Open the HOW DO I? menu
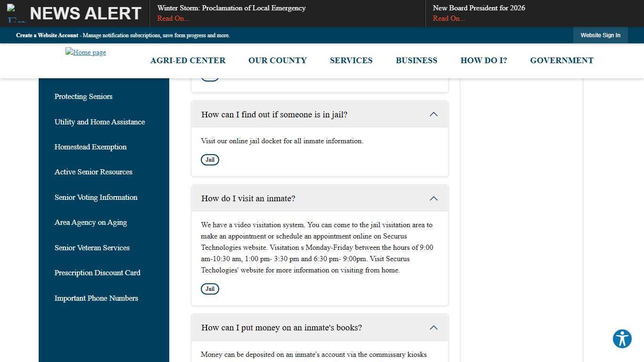This screenshot has width=644, height=362. [x=484, y=60]
